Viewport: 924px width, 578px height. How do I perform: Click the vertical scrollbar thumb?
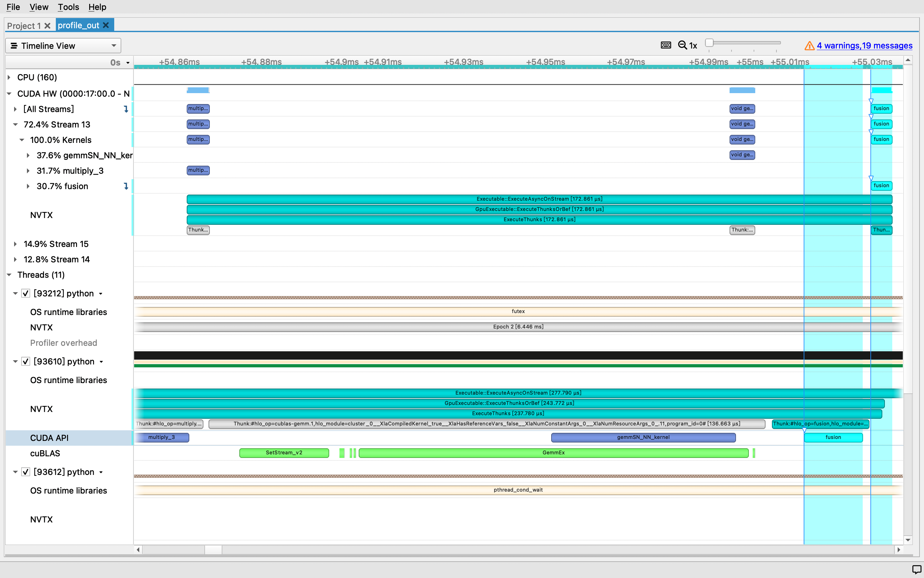908,229
